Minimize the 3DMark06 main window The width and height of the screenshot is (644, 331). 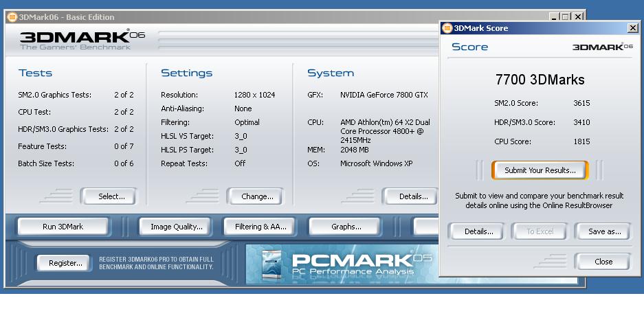554,16
